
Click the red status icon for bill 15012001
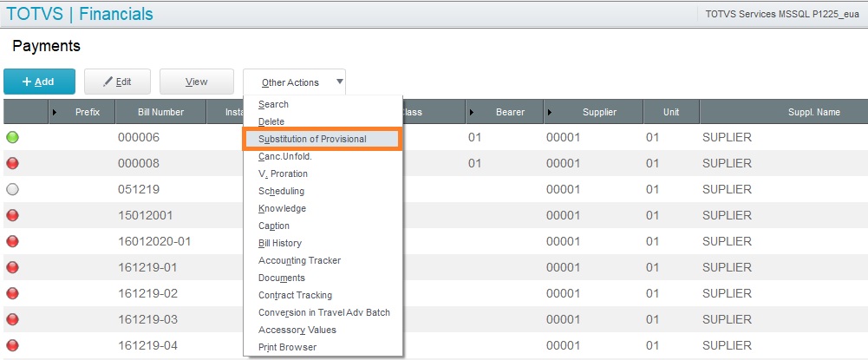point(12,215)
